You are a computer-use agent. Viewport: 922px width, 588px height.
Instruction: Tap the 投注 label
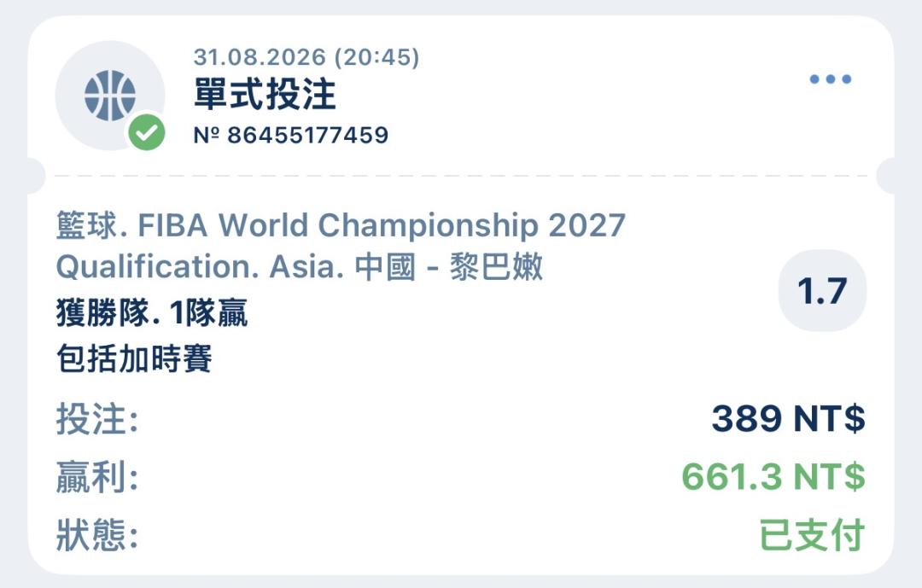point(97,419)
